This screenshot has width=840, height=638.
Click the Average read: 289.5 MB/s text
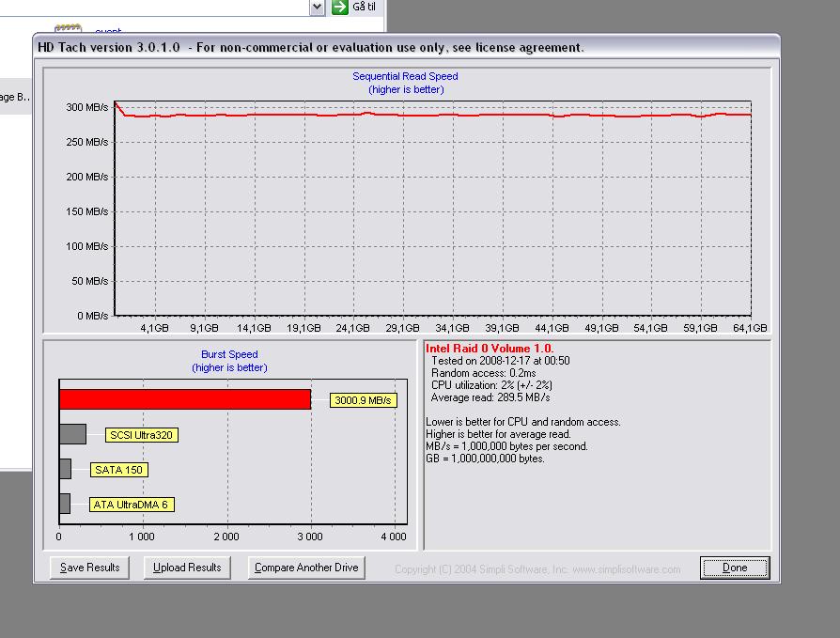click(490, 397)
